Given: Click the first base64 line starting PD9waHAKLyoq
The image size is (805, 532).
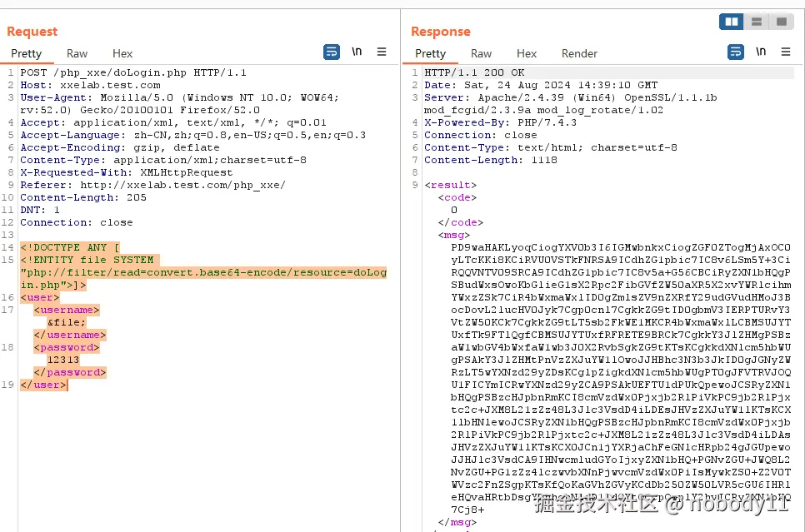Looking at the screenshot, I should pyautogui.click(x=621, y=247).
